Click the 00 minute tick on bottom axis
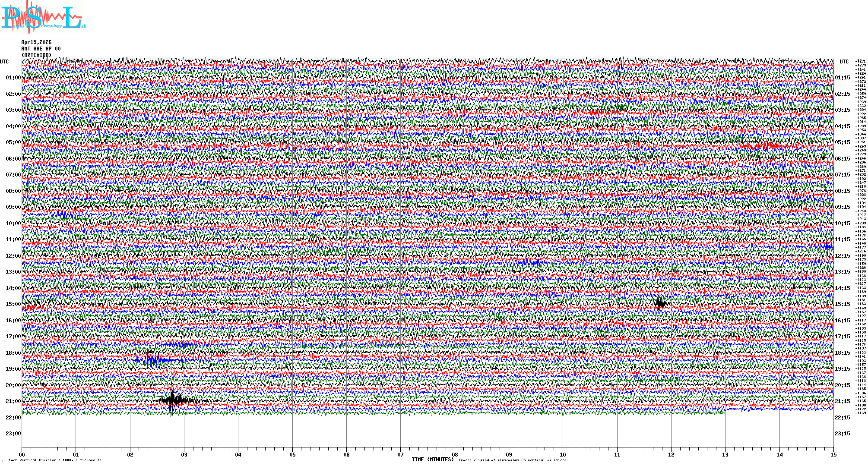This screenshot has width=868, height=466. click(22, 454)
